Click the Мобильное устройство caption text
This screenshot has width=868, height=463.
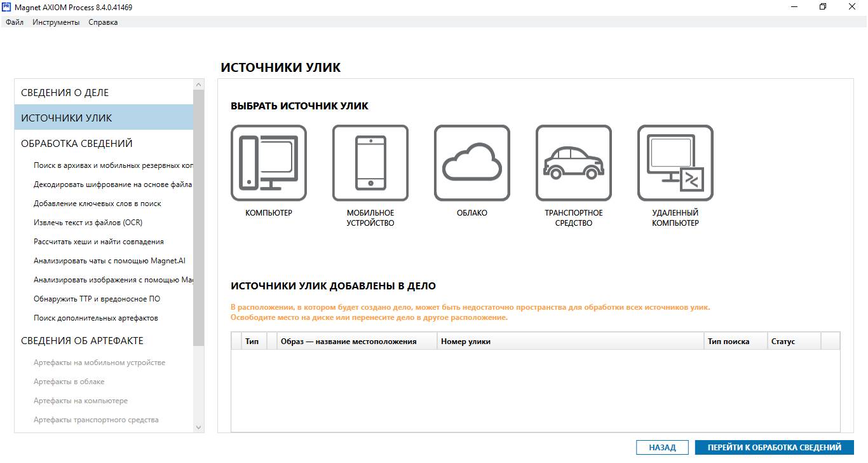tap(370, 218)
